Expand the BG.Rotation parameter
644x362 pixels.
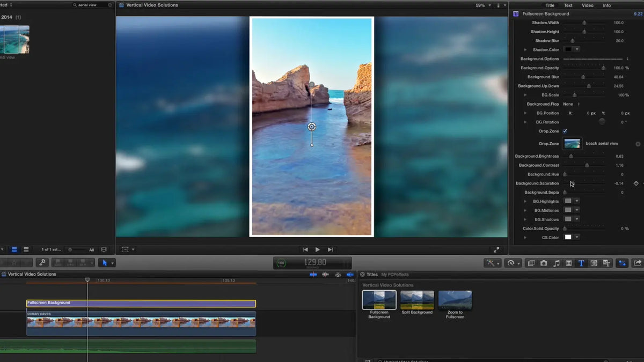tap(525, 122)
